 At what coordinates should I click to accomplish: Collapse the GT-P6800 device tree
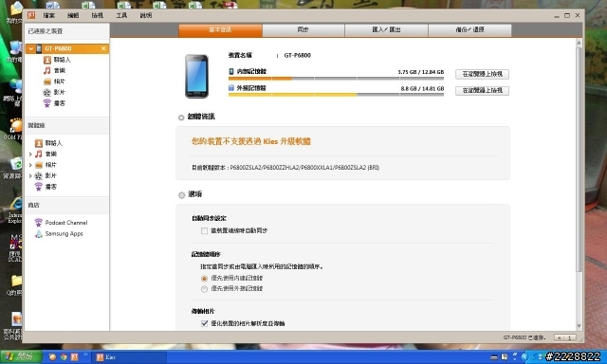pyautogui.click(x=30, y=48)
